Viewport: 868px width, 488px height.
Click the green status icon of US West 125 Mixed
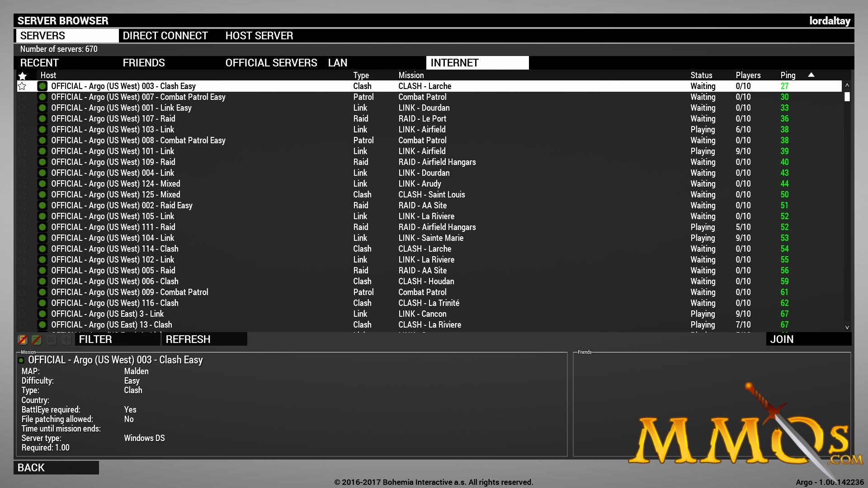click(x=42, y=195)
